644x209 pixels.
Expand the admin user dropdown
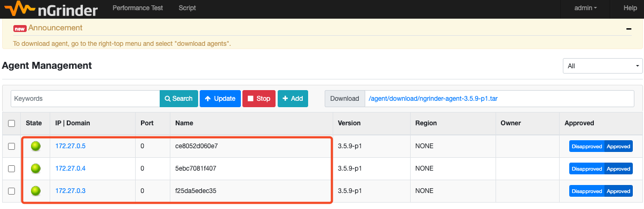[x=585, y=8]
